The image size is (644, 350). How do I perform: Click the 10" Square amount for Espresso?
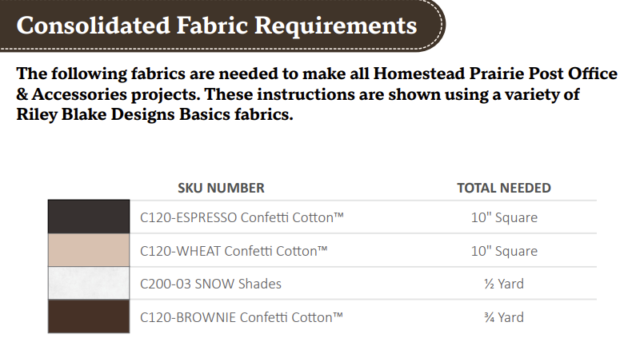(504, 217)
